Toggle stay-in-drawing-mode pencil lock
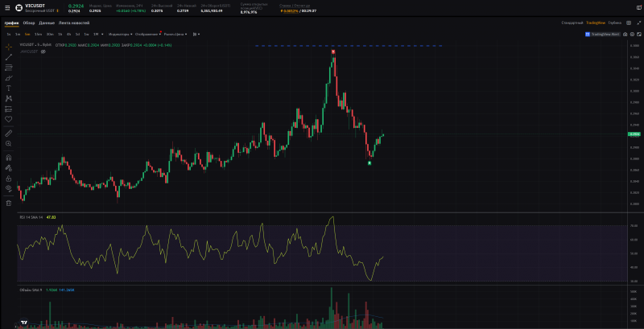This screenshot has height=329, width=644. tap(8, 168)
